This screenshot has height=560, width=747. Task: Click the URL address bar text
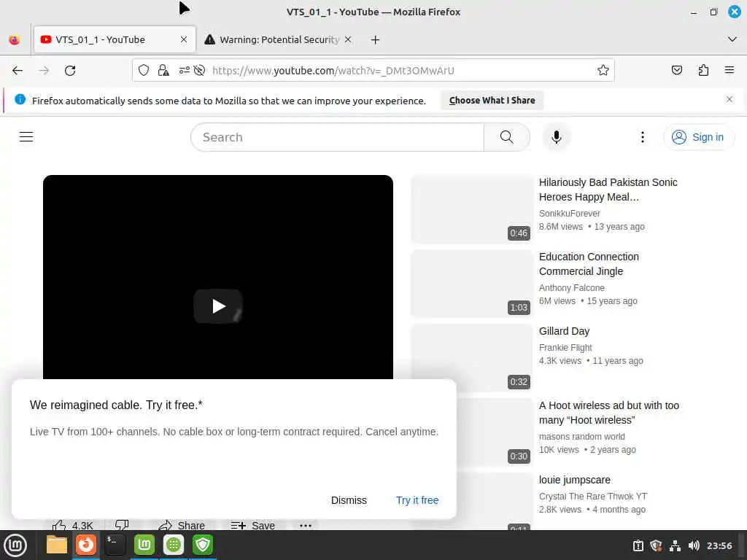(333, 71)
